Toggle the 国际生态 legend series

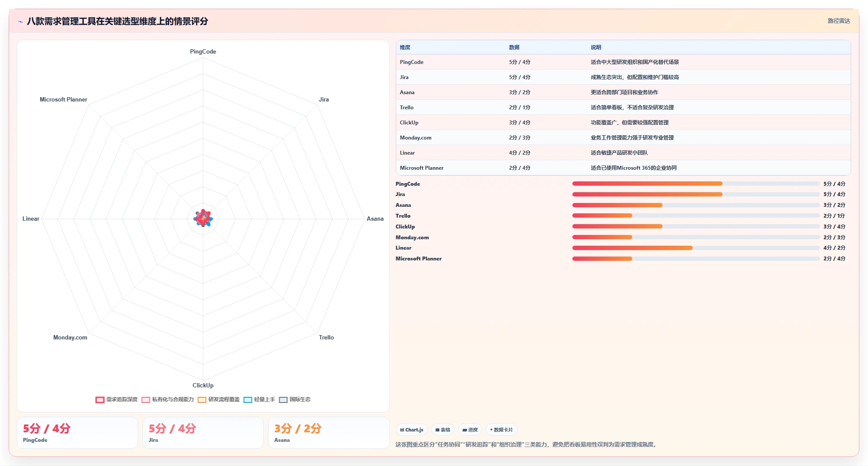[294, 399]
